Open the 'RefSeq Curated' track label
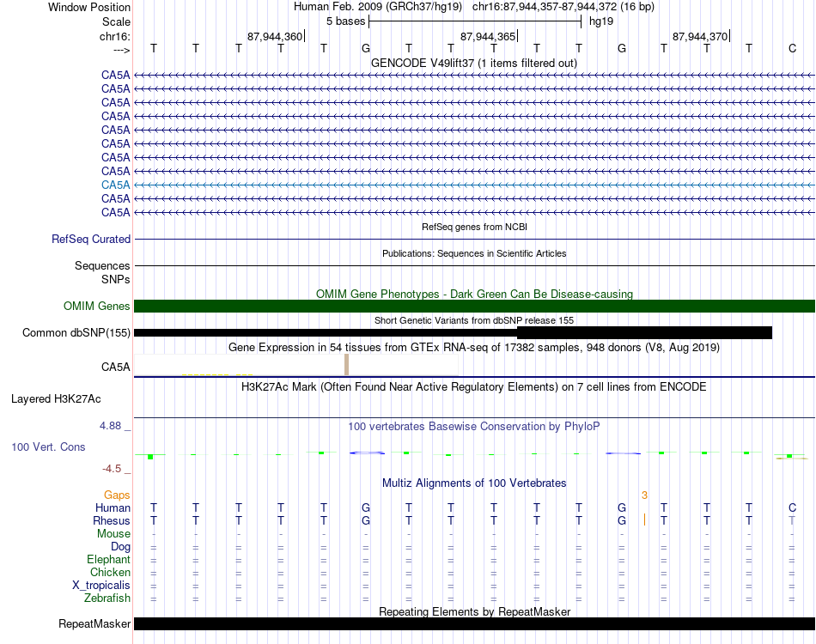 (91, 240)
